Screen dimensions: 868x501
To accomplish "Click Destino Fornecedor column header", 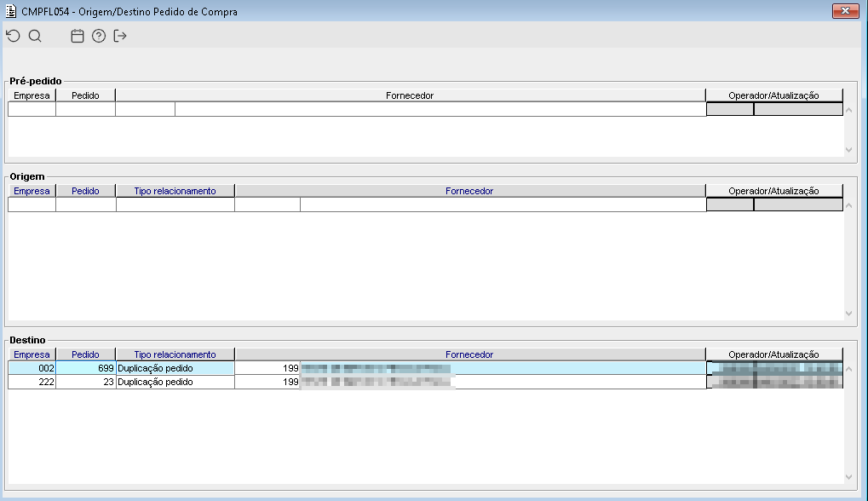I will 469,354.
